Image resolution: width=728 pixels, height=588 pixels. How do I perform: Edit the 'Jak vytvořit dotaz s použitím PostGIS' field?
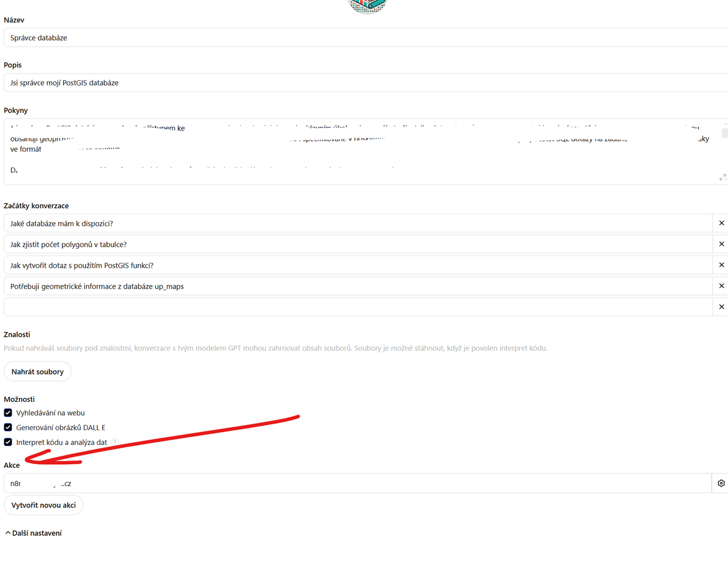pos(358,265)
